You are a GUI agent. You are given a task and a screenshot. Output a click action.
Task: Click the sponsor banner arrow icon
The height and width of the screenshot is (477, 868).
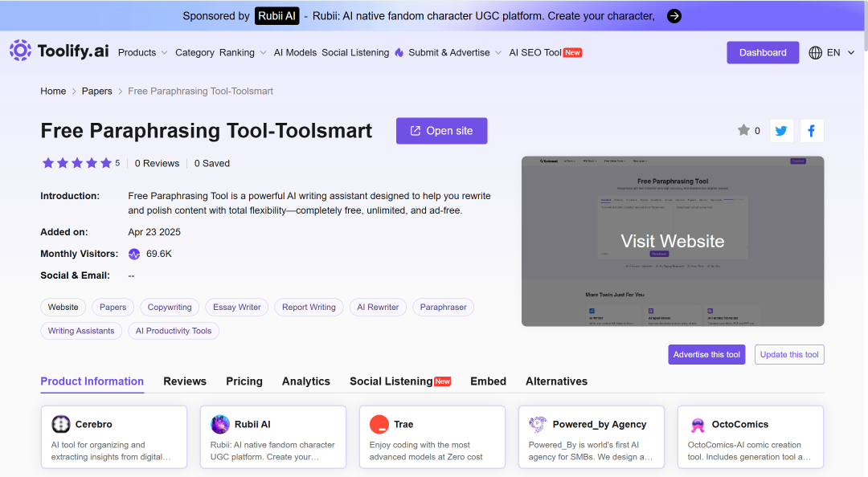(674, 16)
